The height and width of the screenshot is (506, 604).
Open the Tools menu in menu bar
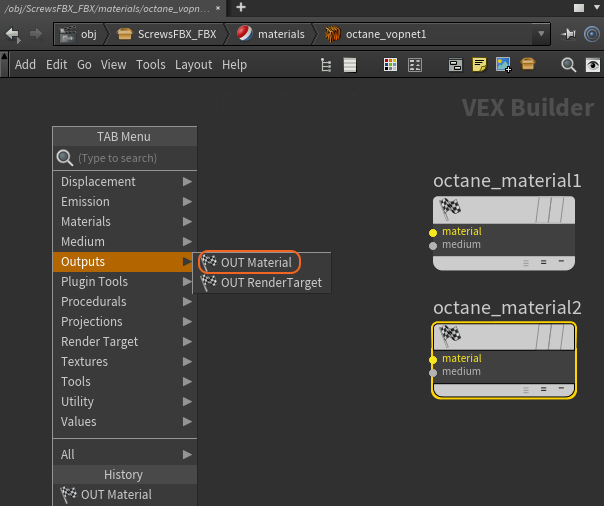[x=151, y=65]
